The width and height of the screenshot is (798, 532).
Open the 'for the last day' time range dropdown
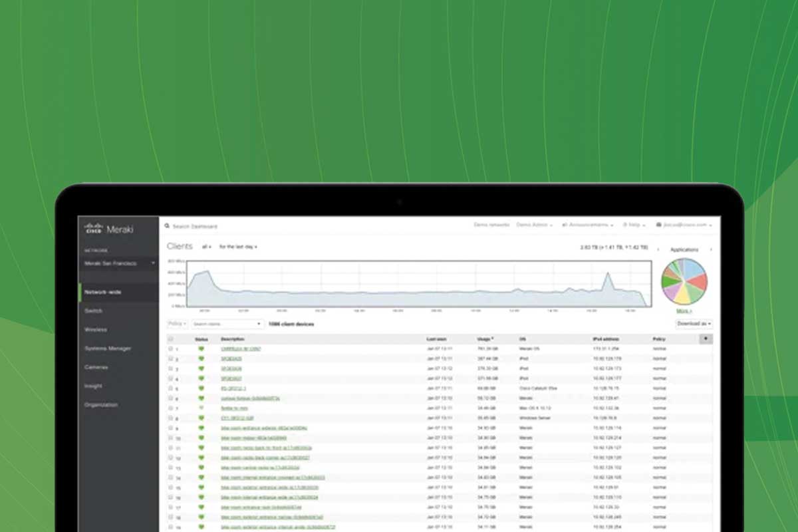tap(238, 247)
